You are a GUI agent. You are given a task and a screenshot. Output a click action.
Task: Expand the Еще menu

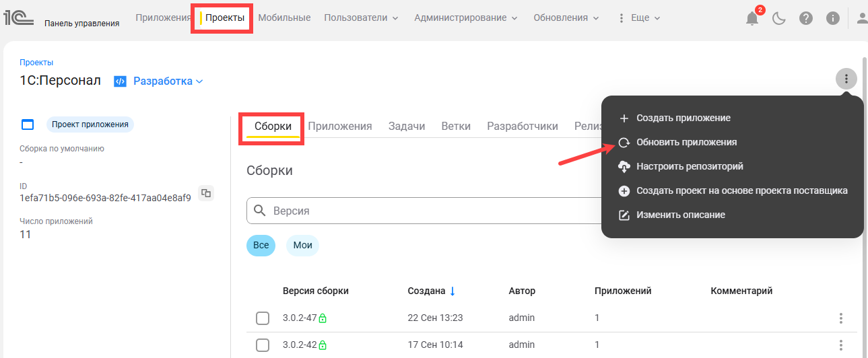point(639,18)
